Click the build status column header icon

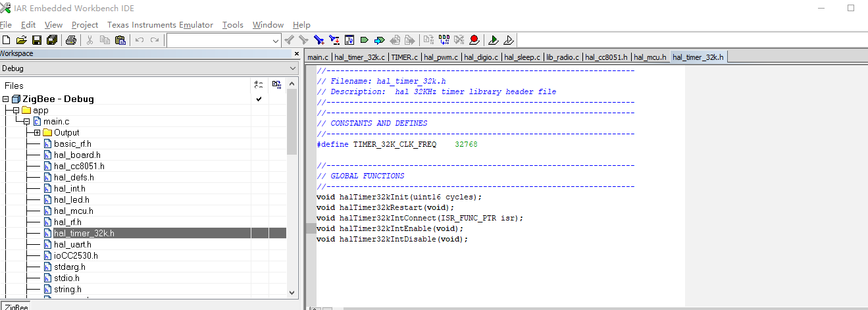(x=259, y=85)
